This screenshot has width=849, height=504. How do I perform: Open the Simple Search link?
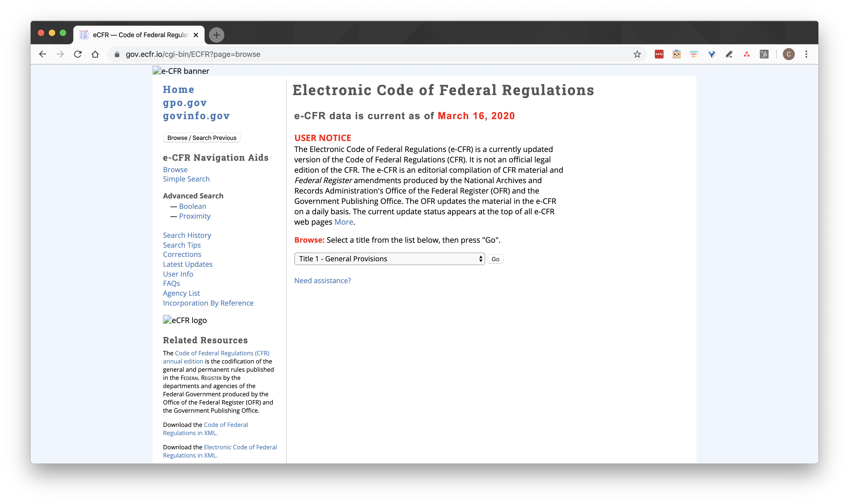186,179
